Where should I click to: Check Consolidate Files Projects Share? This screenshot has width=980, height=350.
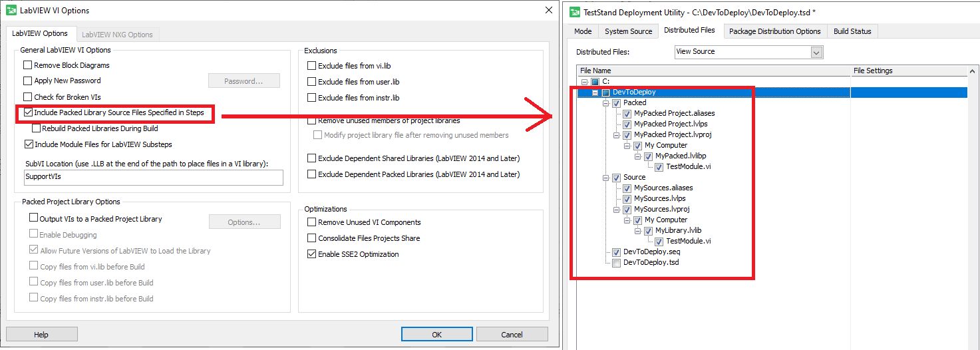[x=311, y=238]
